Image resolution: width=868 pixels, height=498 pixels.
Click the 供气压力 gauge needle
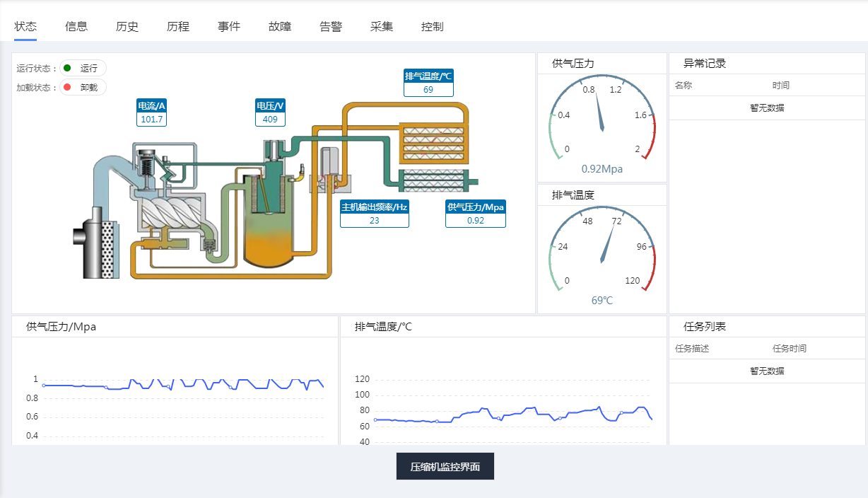(x=599, y=113)
